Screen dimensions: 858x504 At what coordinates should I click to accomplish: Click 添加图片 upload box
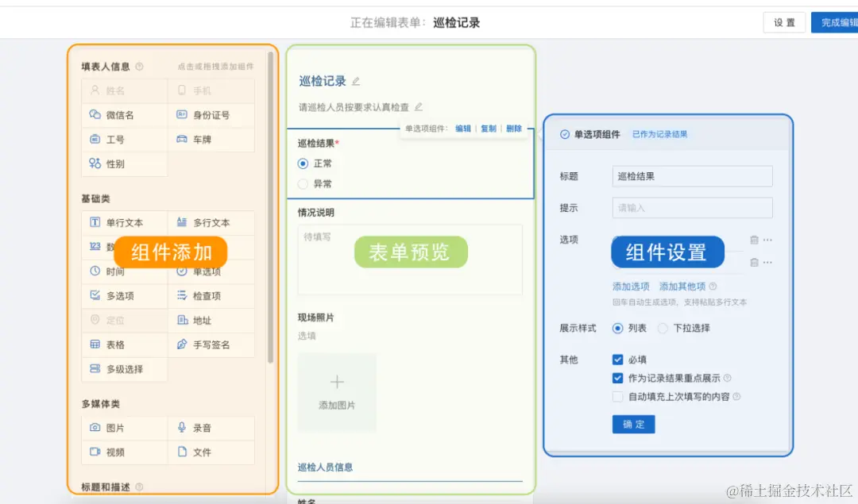click(x=337, y=392)
